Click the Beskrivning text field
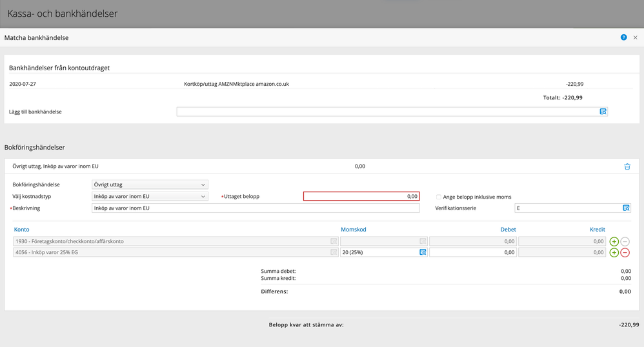Viewport: 644px width, 347px height. pos(256,208)
